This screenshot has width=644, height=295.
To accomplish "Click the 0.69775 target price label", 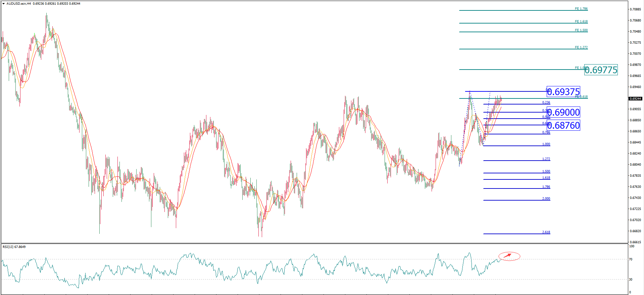I will 601,70.
